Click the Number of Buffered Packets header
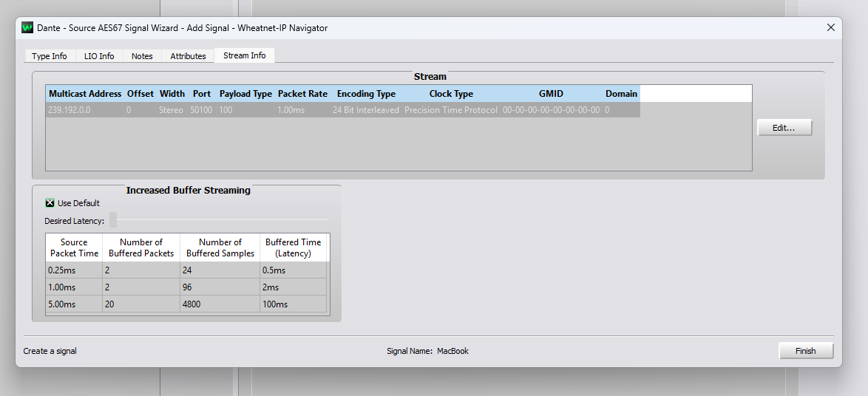Viewport: 868px width, 396px height. (141, 247)
